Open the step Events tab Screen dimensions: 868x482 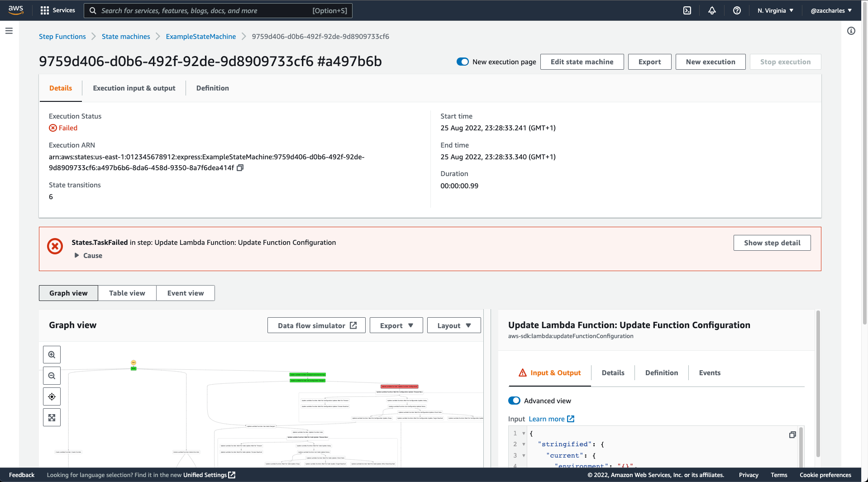[x=710, y=373]
